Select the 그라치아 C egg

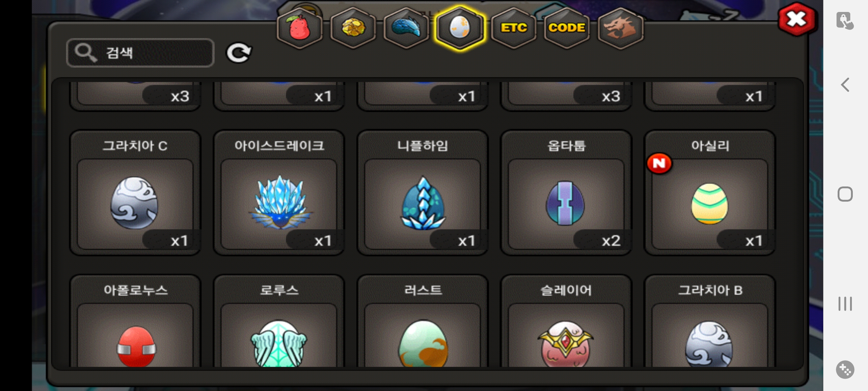coord(135,193)
